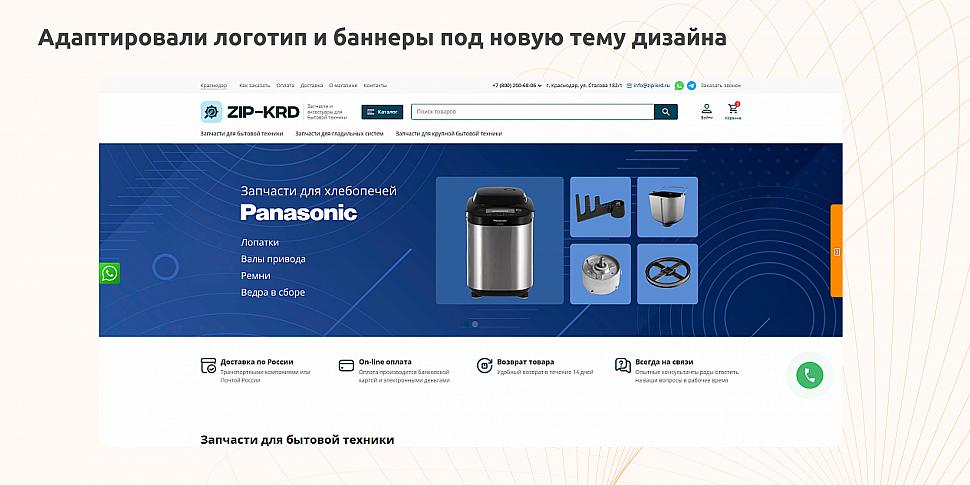Select the first banner slider dot
This screenshot has height=485, width=970.
(466, 324)
